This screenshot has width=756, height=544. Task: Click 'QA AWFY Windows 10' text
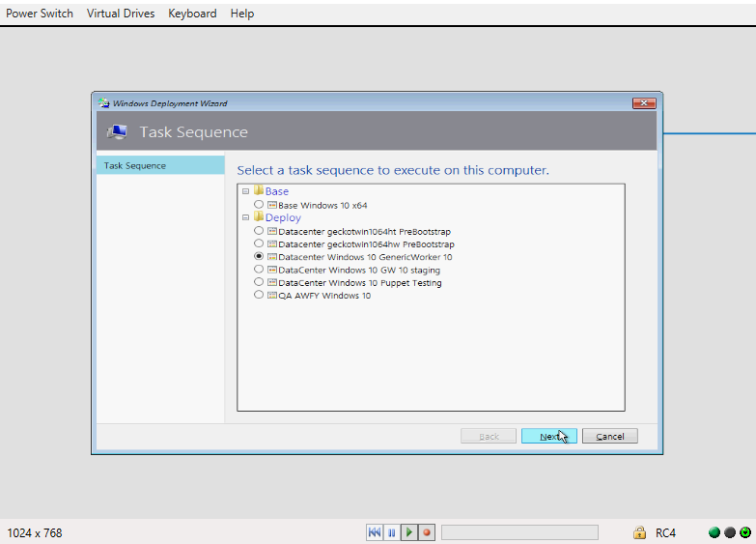click(324, 296)
